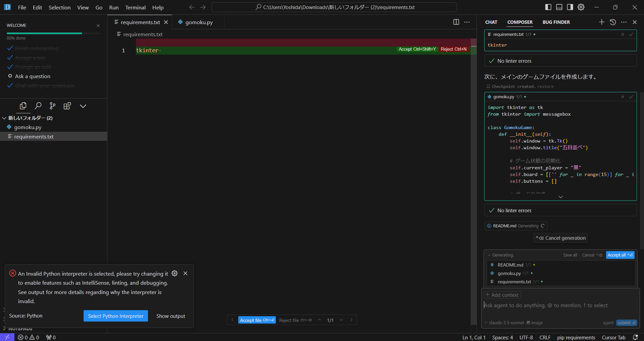Open README.md in the changed files list
Image resolution: width=644 pixels, height=341 pixels.
click(510, 265)
